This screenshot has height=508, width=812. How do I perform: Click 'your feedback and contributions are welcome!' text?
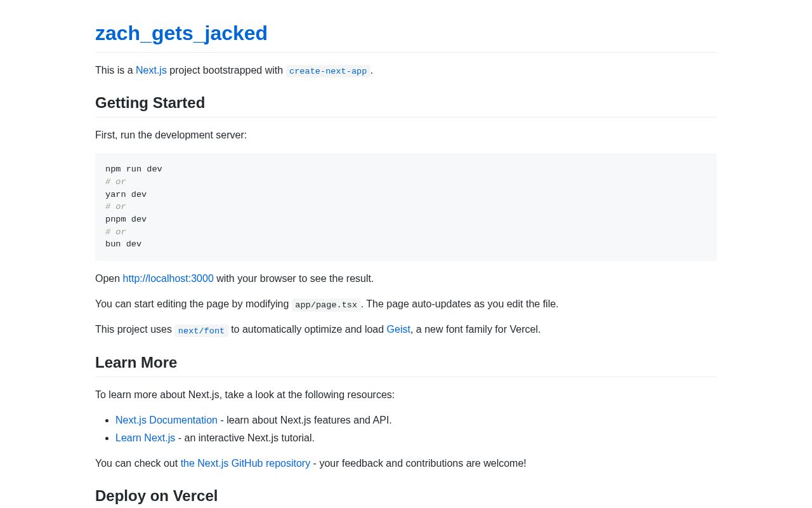coord(422,464)
